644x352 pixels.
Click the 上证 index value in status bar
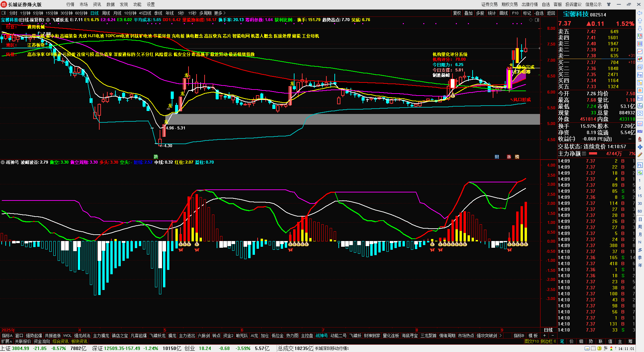click(x=20, y=349)
